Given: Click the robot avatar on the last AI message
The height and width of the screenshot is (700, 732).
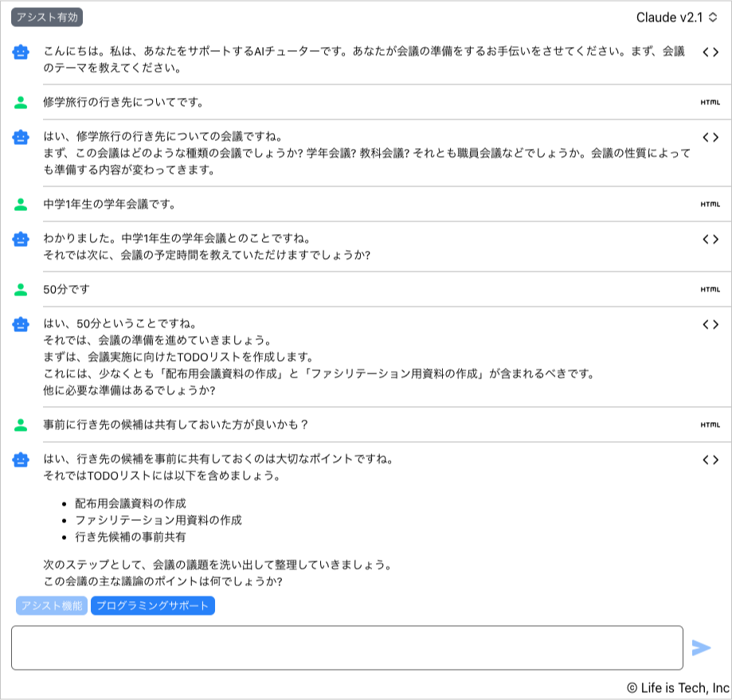Looking at the screenshot, I should (22, 458).
